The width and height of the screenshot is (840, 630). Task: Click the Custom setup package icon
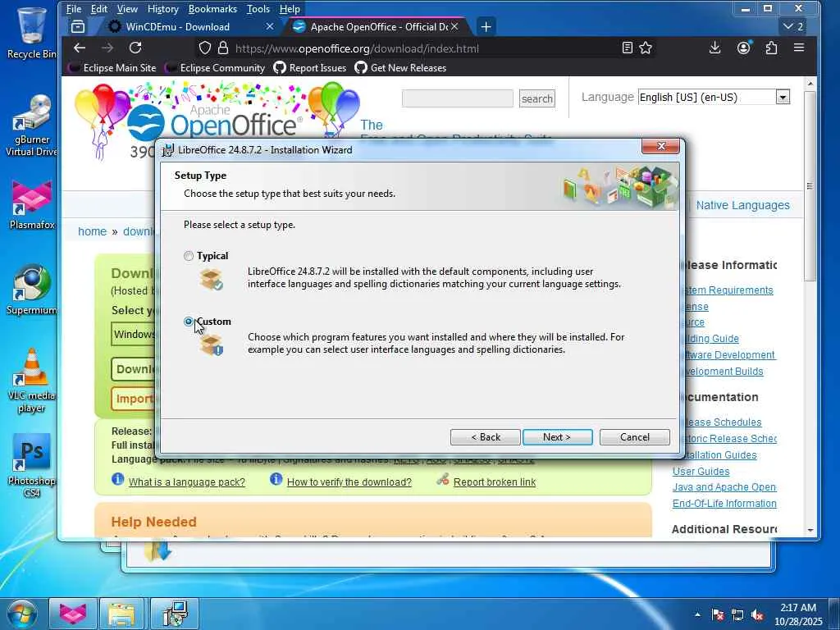(x=211, y=345)
